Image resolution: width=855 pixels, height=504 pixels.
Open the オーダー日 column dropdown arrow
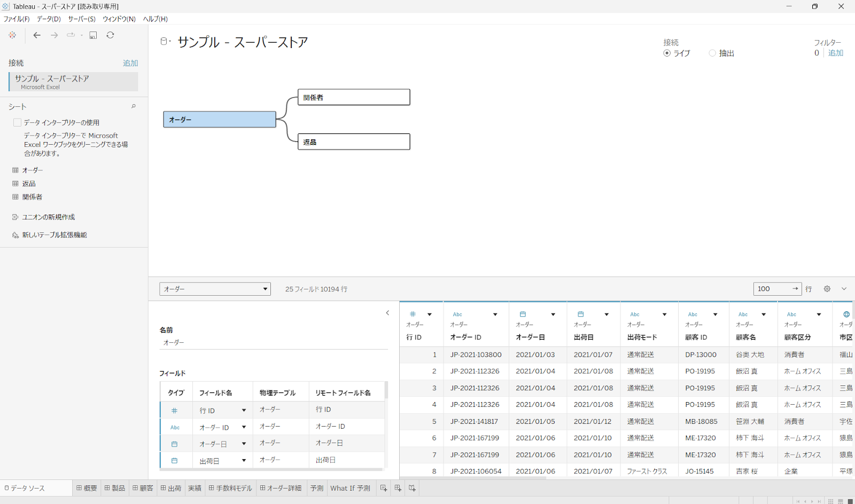click(553, 314)
